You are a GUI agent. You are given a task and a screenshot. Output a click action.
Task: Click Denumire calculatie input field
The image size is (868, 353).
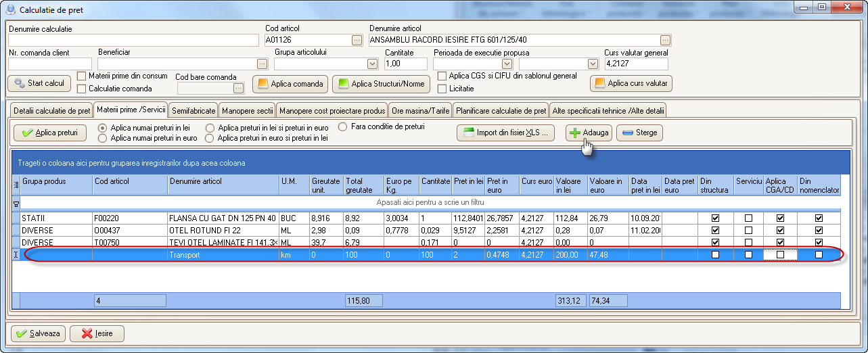coord(133,40)
